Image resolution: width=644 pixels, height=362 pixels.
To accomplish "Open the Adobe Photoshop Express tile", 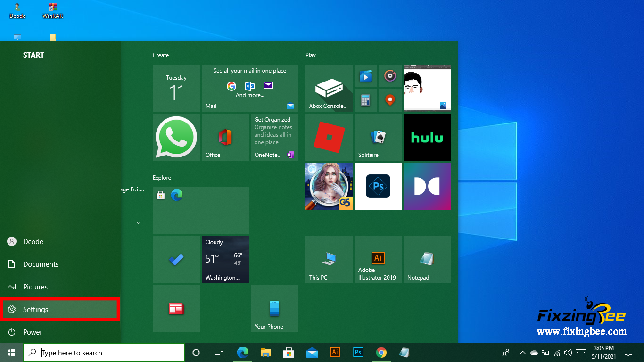I will click(x=378, y=186).
